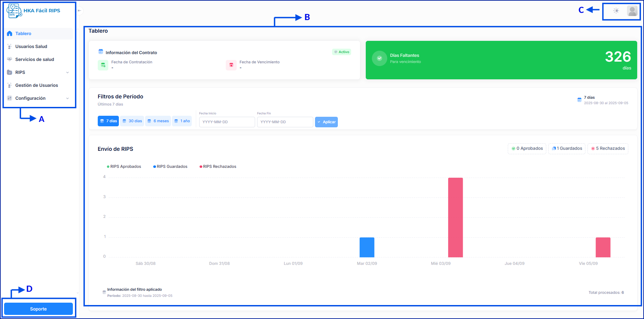Click the Servicios de salud heartbeat icon
The width and height of the screenshot is (644, 319).
pos(10,60)
